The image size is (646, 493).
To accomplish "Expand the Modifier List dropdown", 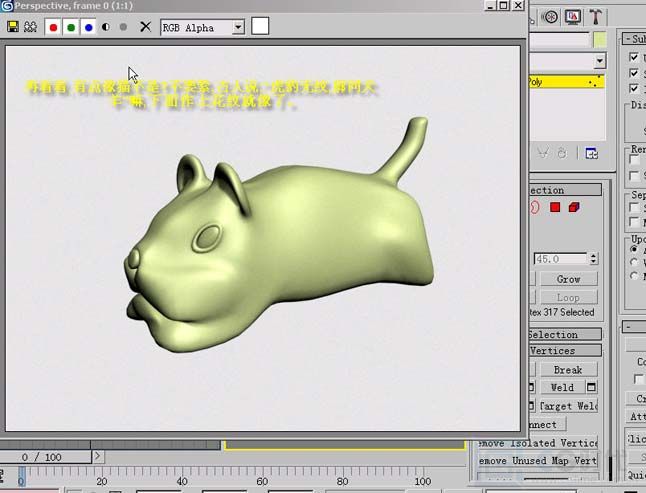I will coord(600,61).
